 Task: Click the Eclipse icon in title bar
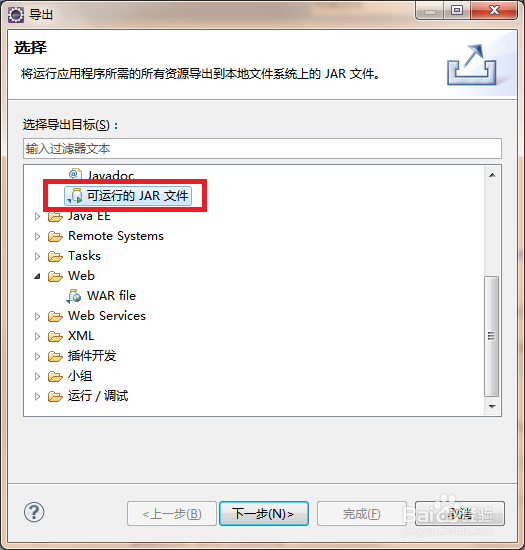coord(16,15)
